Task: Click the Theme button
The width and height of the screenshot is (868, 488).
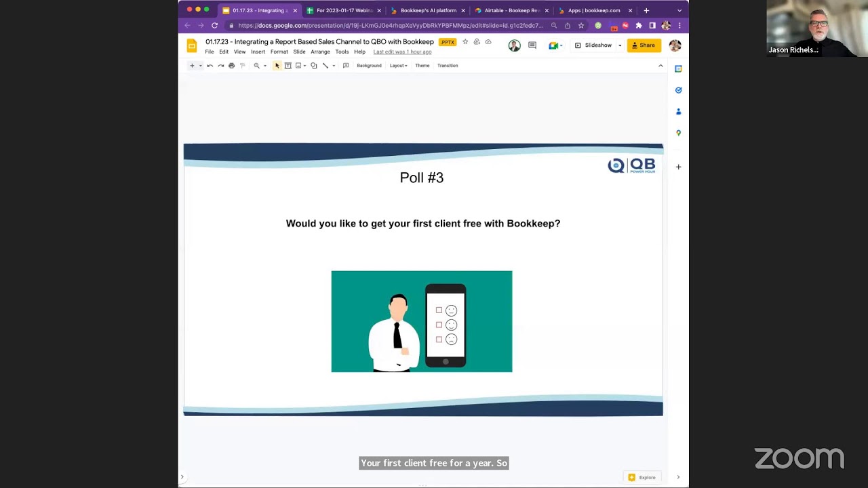Action: click(422, 66)
